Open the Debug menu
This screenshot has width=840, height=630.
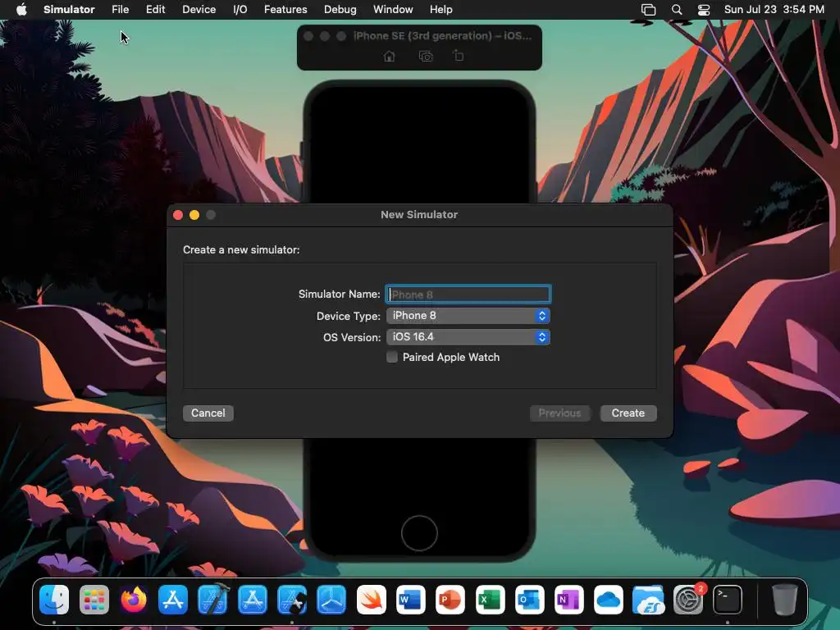[340, 10]
